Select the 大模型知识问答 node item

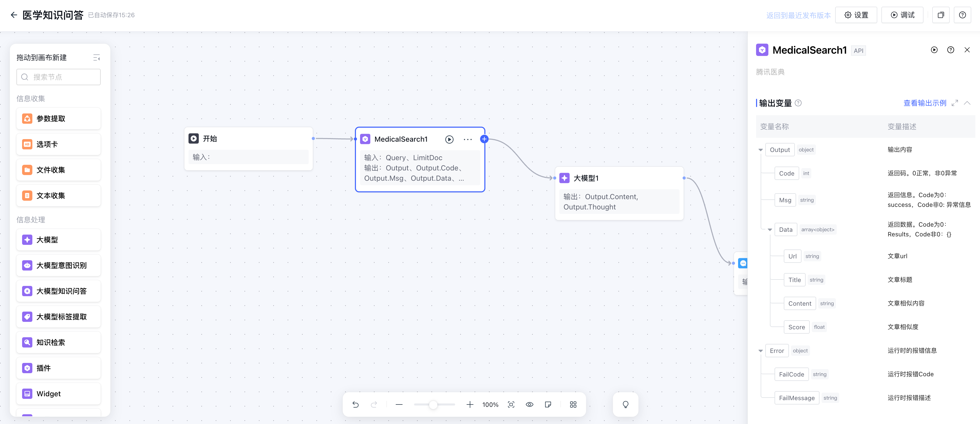(x=59, y=291)
